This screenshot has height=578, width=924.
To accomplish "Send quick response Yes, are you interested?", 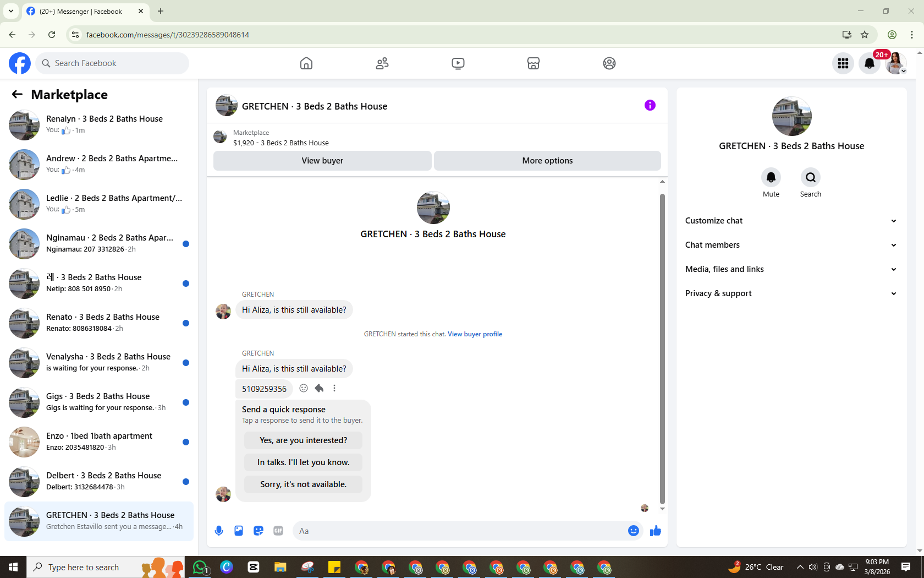I will 303,440.
